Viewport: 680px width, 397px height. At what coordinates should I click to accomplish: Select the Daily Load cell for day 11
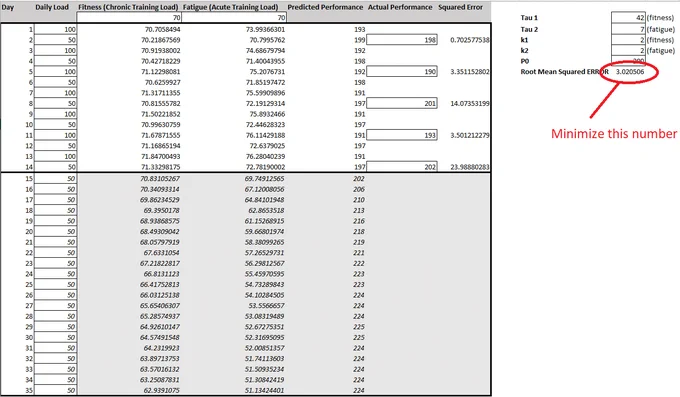(55, 135)
